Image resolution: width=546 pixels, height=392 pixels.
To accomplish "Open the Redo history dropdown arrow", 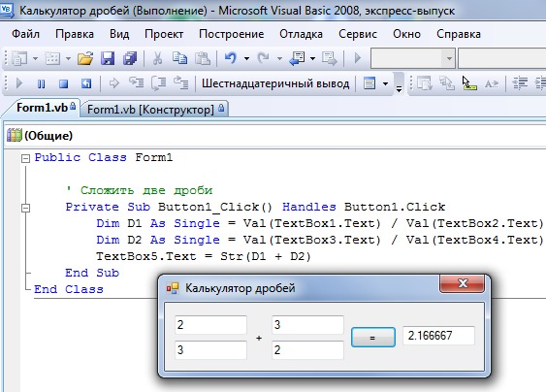I will point(279,58).
